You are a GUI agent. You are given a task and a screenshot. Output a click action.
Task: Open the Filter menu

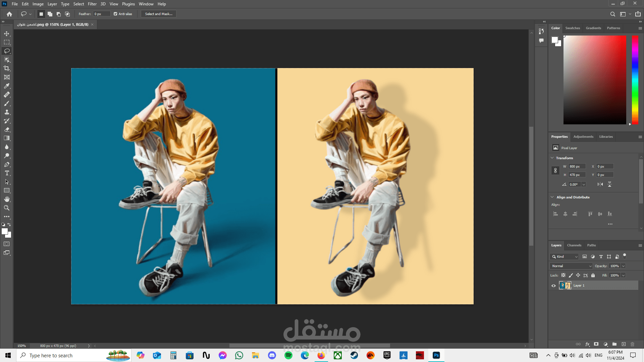92,4
